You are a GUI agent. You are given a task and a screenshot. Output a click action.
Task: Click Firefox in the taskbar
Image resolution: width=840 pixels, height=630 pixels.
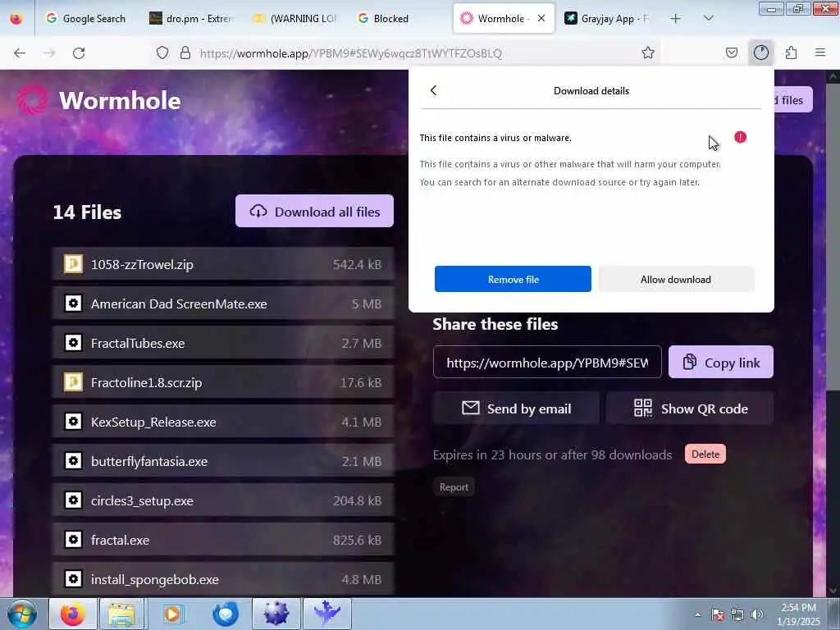tap(72, 614)
